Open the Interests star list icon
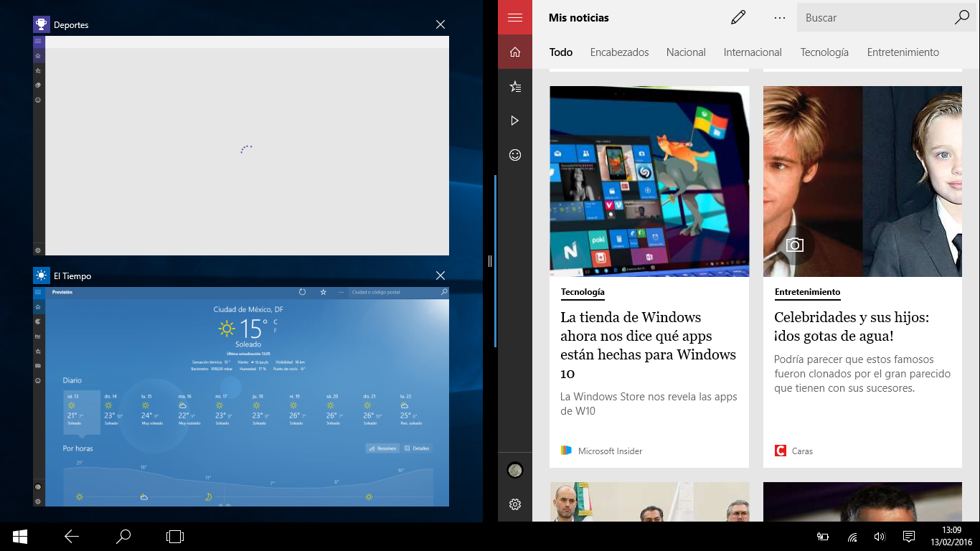Image resolution: width=980 pixels, height=551 pixels. (514, 87)
